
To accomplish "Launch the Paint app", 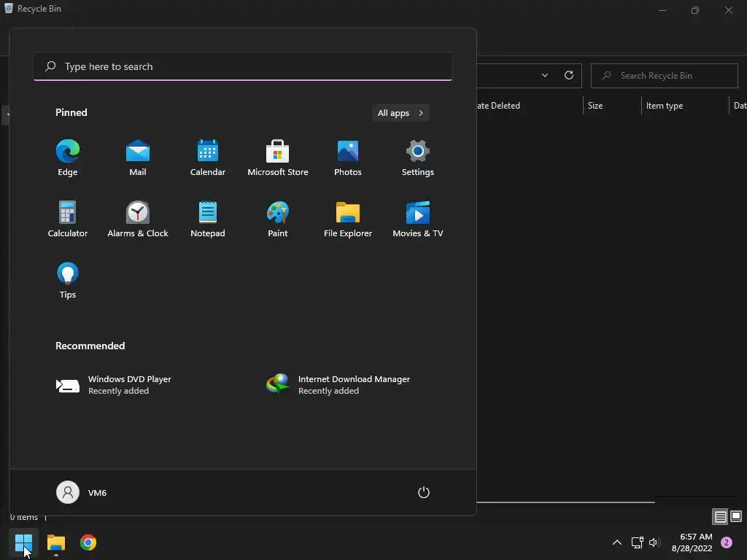I will [278, 219].
